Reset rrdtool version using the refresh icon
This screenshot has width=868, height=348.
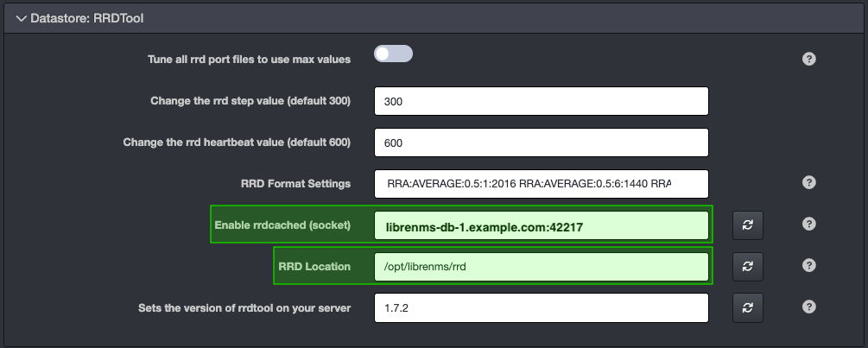pos(747,307)
